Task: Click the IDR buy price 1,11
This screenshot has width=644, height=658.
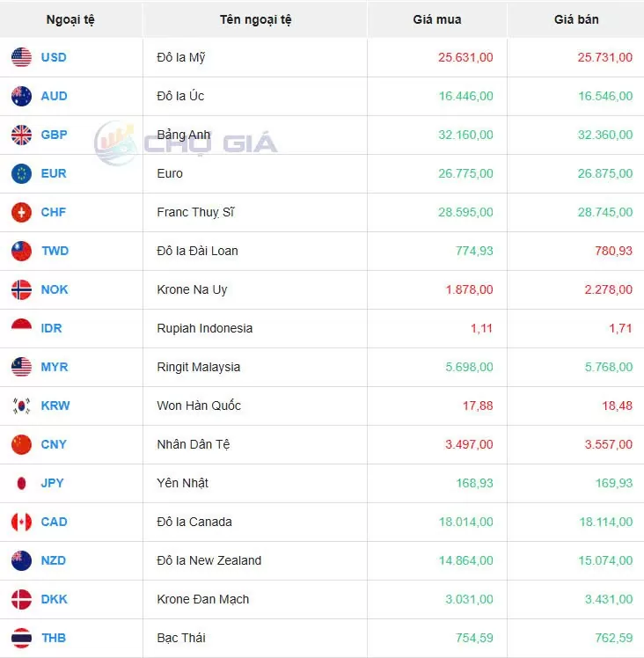Action: (x=481, y=329)
